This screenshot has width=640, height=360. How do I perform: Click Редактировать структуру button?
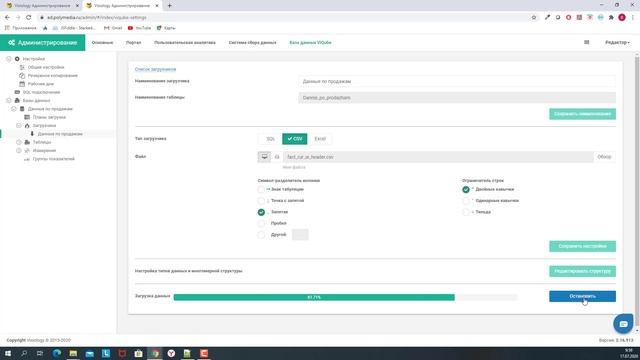coord(582,271)
